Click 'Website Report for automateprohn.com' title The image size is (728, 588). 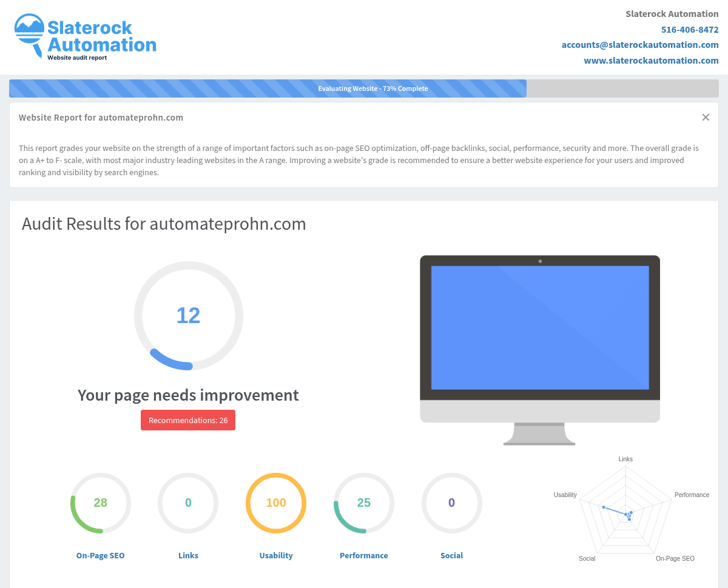pos(101,118)
